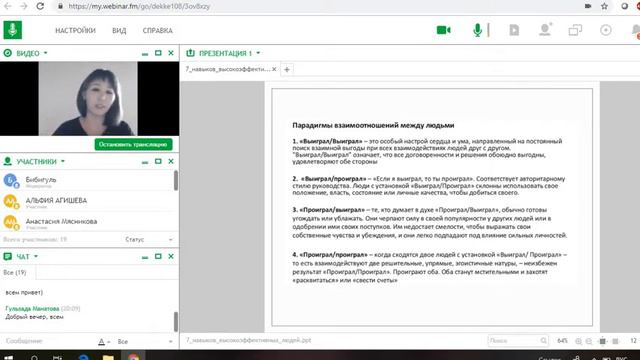
Task: Click Бибигуль's blue avatar icon
Action: (11, 180)
